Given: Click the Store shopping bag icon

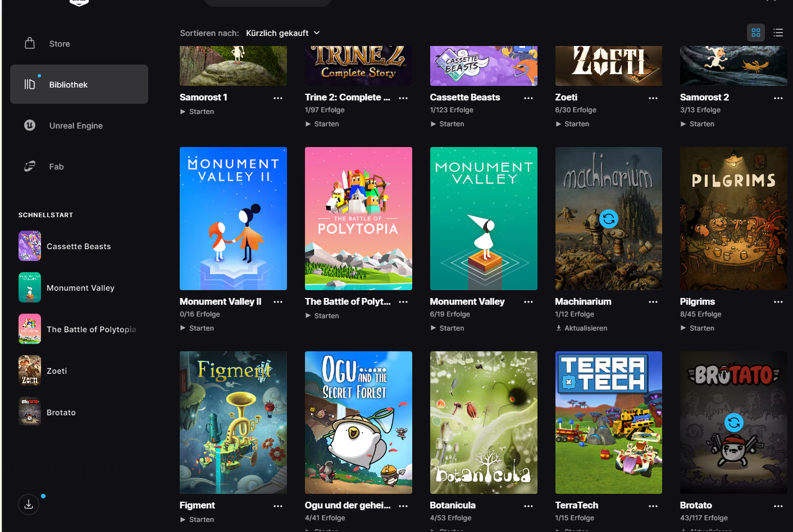Looking at the screenshot, I should 30,43.
